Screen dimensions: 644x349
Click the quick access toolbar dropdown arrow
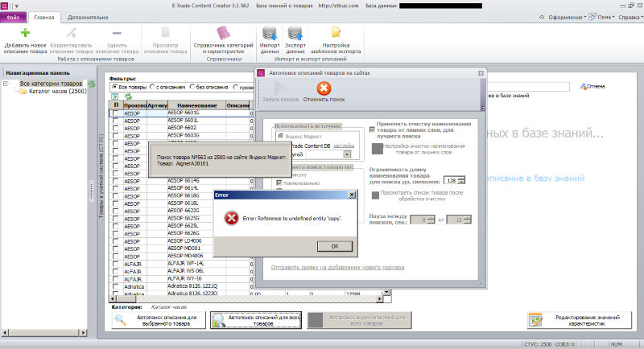(x=17, y=6)
